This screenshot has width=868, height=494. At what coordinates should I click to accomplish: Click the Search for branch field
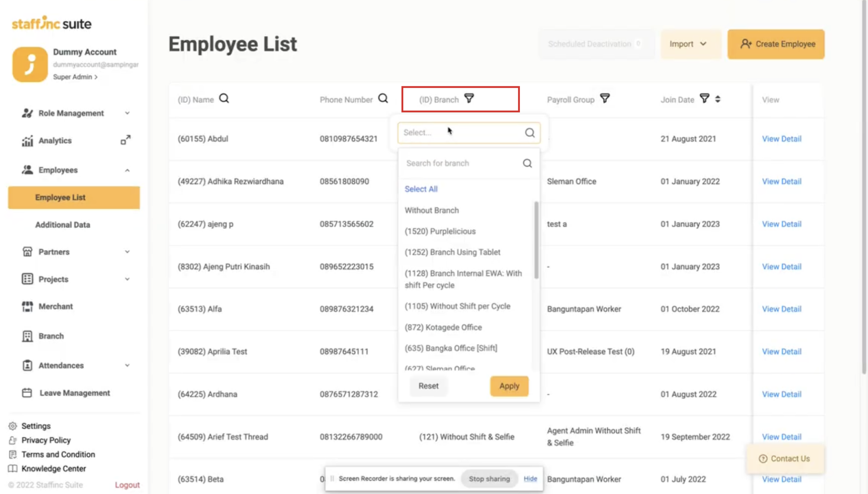click(x=462, y=163)
